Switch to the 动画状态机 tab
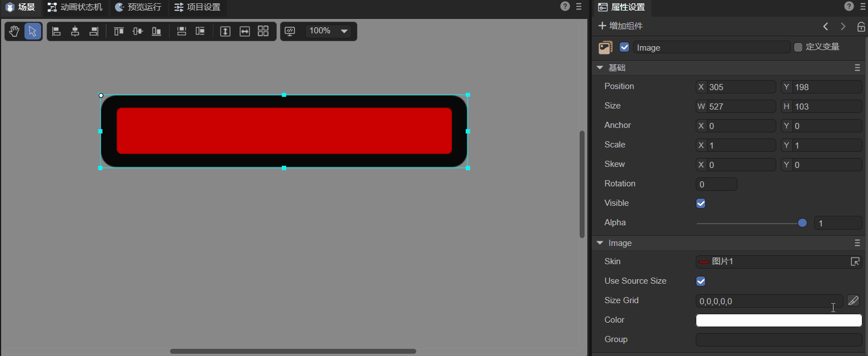Image resolution: width=868 pixels, height=356 pixels. tap(75, 7)
